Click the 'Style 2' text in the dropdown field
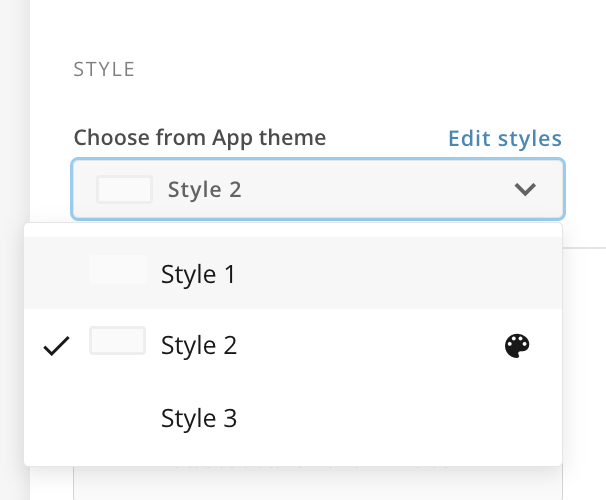 [x=204, y=189]
